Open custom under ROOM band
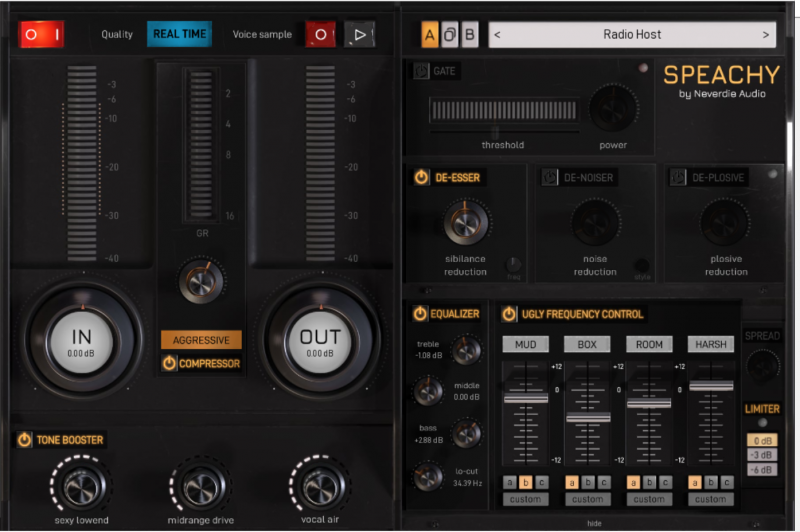800x532 pixels. (649, 499)
